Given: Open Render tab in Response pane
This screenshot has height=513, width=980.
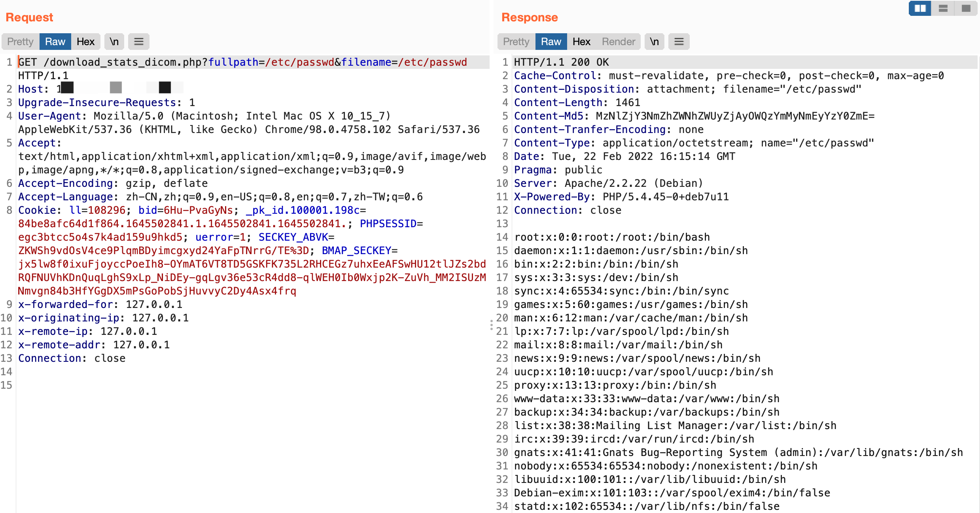Looking at the screenshot, I should [x=619, y=42].
